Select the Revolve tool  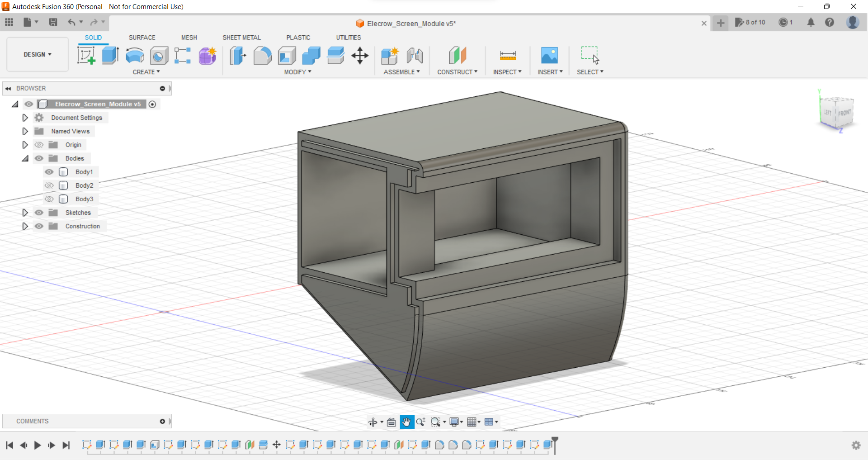click(x=135, y=56)
